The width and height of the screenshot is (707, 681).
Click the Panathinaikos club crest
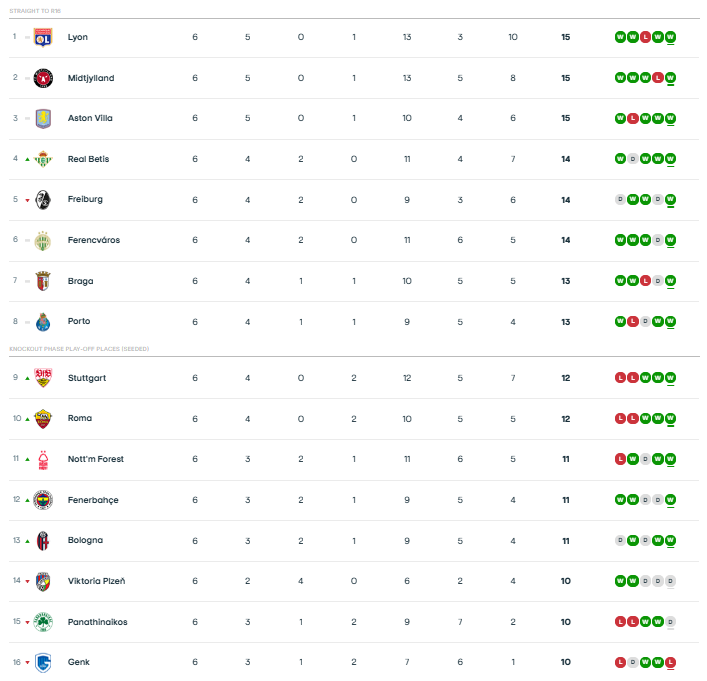(x=42, y=622)
